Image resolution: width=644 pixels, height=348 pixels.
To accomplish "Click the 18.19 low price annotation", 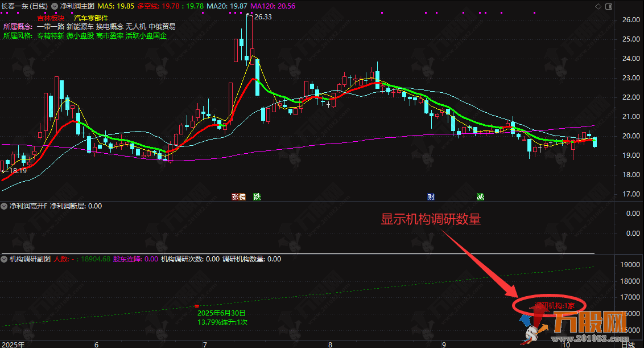I will pos(18,170).
